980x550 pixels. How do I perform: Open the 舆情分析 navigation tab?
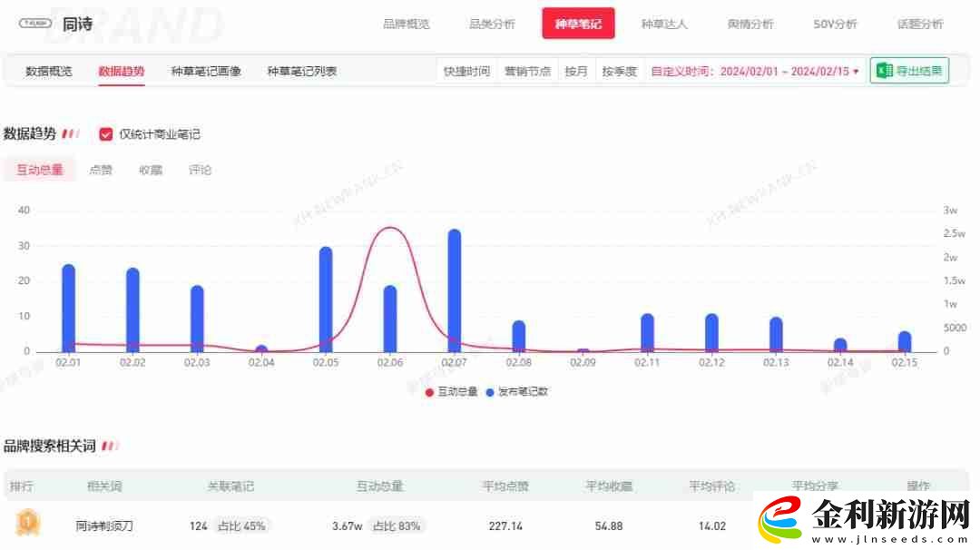pyautogui.click(x=750, y=24)
